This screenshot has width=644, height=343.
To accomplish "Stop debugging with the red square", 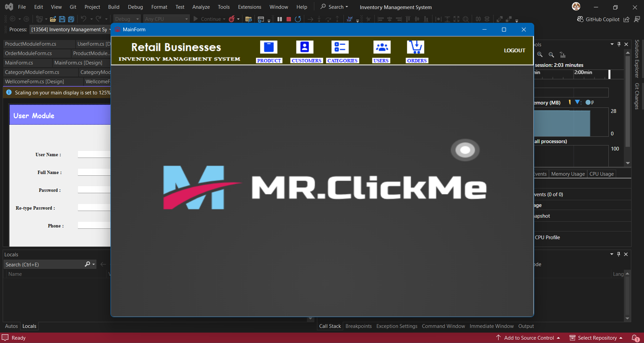I will pos(289,19).
